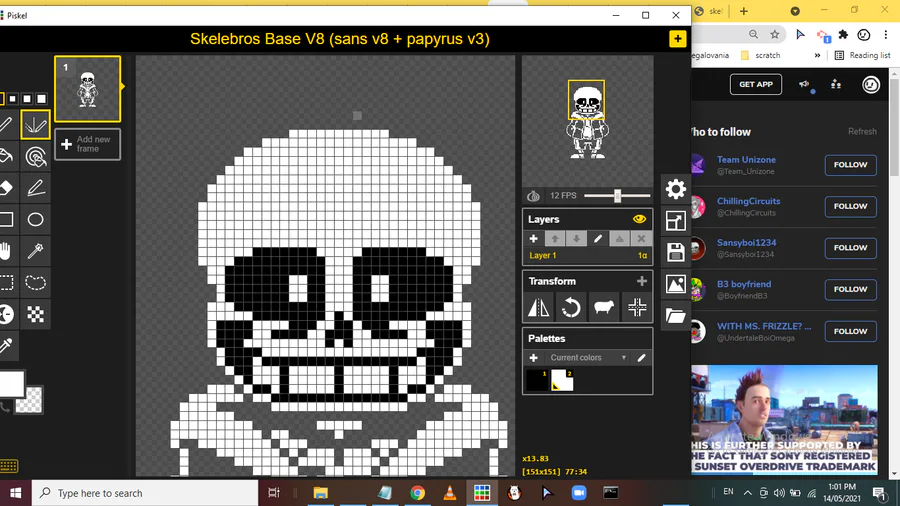Click Windows search box
This screenshot has height=506, width=900.
(145, 493)
